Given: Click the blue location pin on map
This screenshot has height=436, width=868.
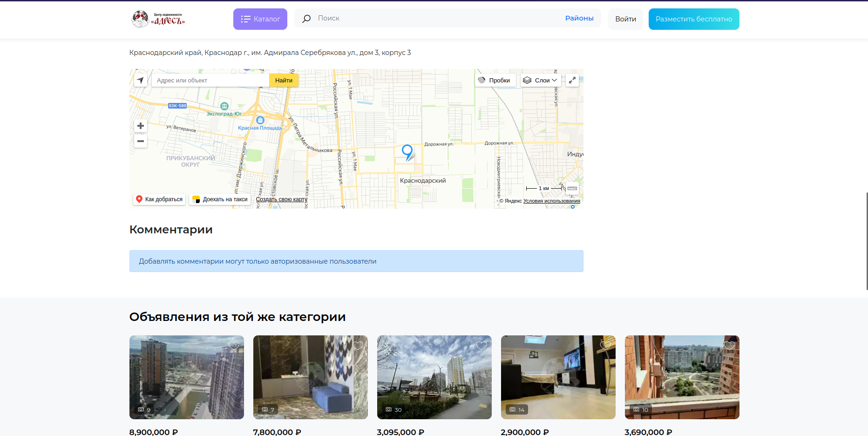Looking at the screenshot, I should 407,151.
